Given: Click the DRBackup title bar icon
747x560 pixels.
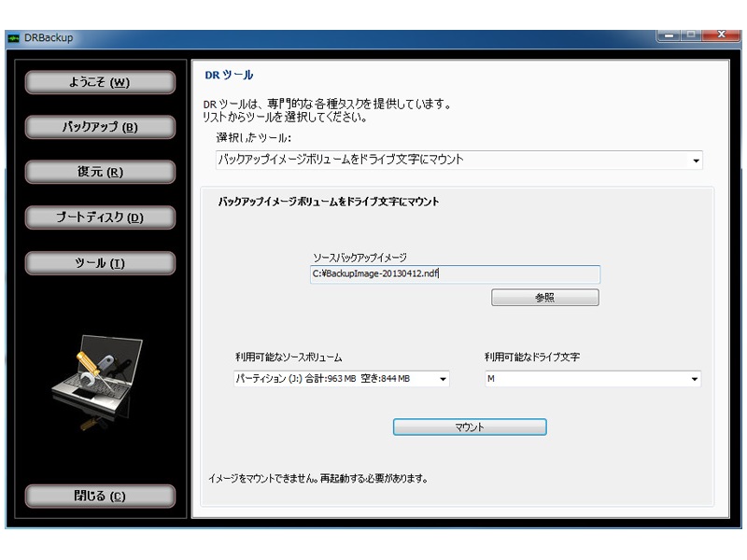Looking at the screenshot, I should click(13, 38).
